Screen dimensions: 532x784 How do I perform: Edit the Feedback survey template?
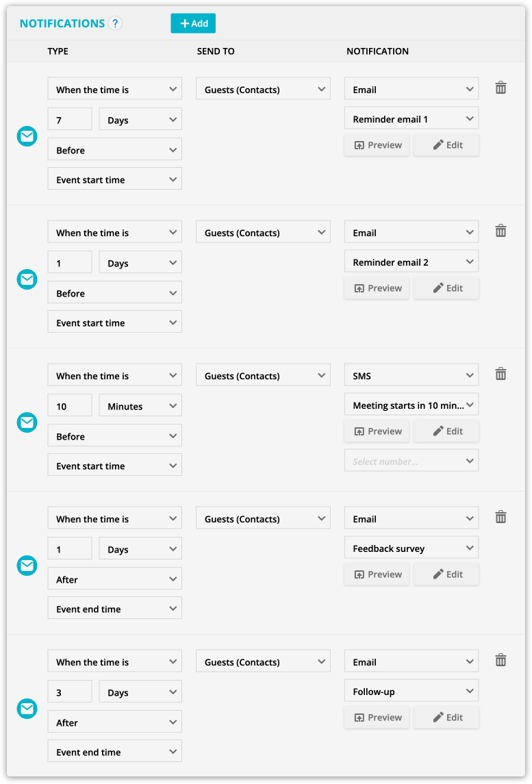(446, 574)
